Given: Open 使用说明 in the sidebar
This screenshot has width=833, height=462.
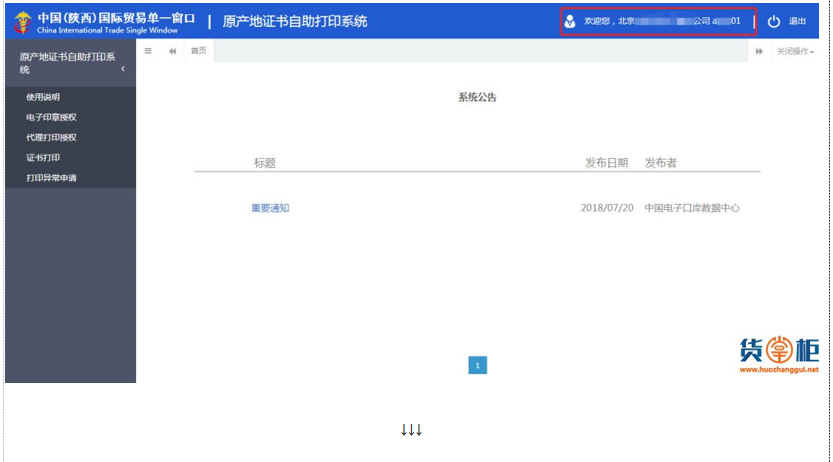Looking at the screenshot, I should pyautogui.click(x=43, y=97).
